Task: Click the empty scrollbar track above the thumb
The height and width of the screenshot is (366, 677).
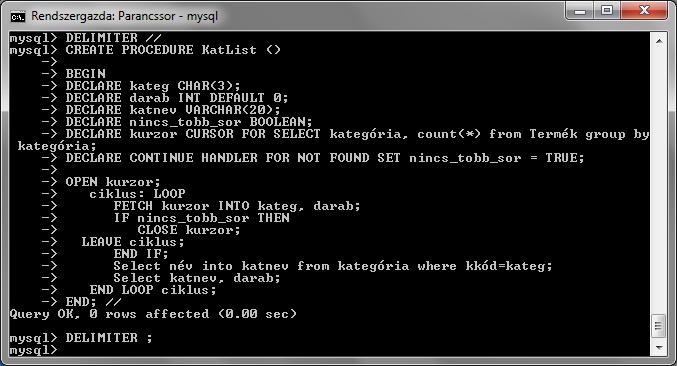Action: (x=658, y=181)
